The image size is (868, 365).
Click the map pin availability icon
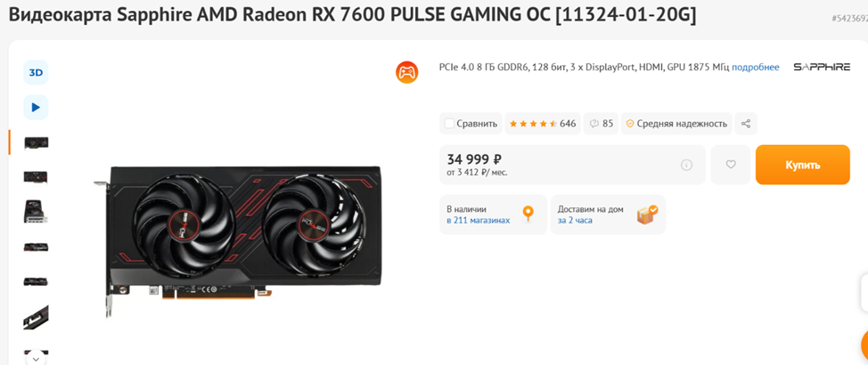(528, 214)
